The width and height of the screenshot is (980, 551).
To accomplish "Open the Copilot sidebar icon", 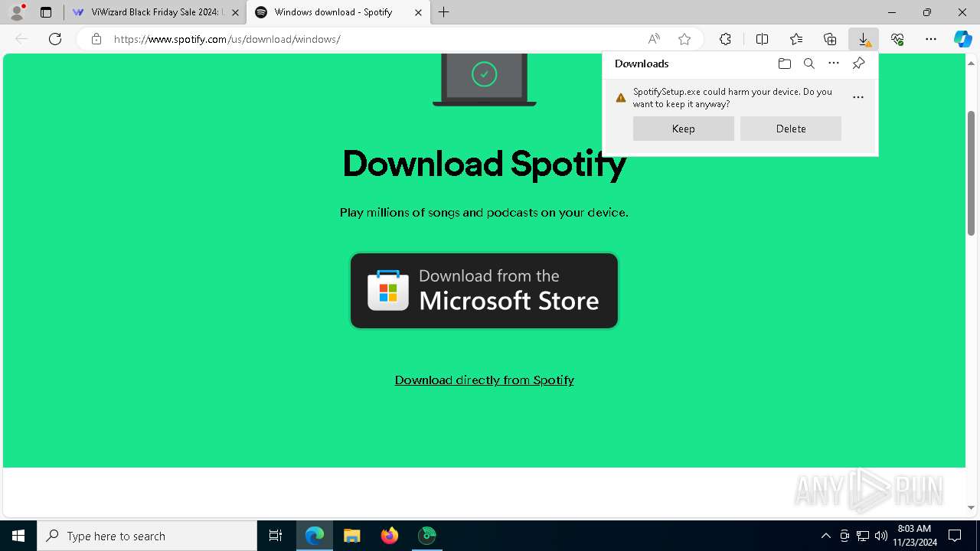I will 962,39.
